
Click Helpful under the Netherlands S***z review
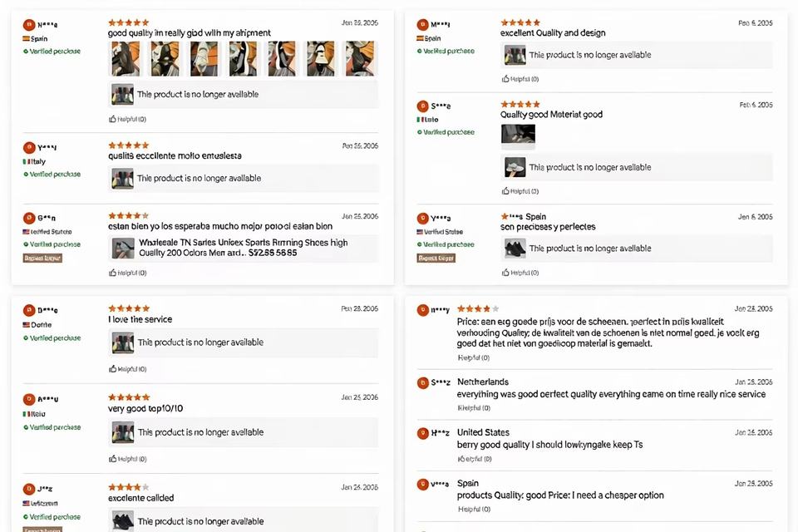(474, 408)
